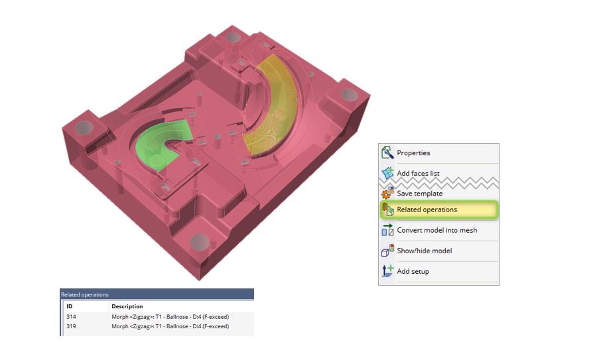Viewport: 609px width, 364px height.
Task: Click the Related operations icon
Action: tap(387, 210)
